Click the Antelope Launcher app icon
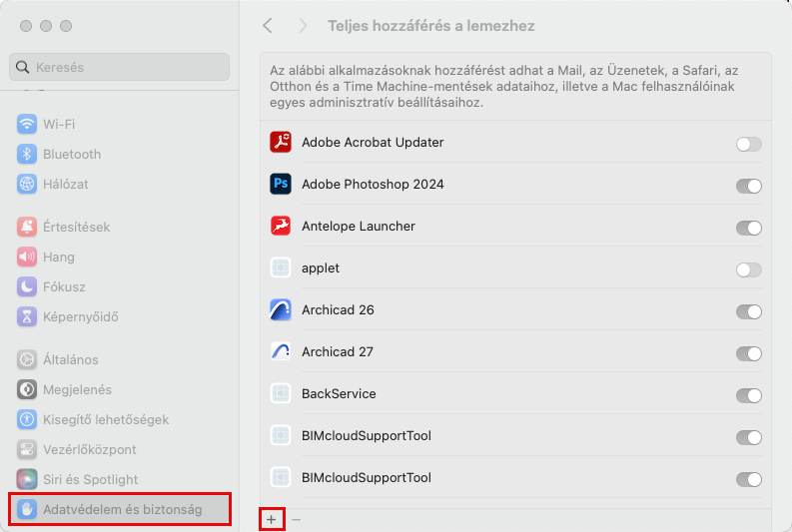Image resolution: width=792 pixels, height=532 pixels. 281,227
